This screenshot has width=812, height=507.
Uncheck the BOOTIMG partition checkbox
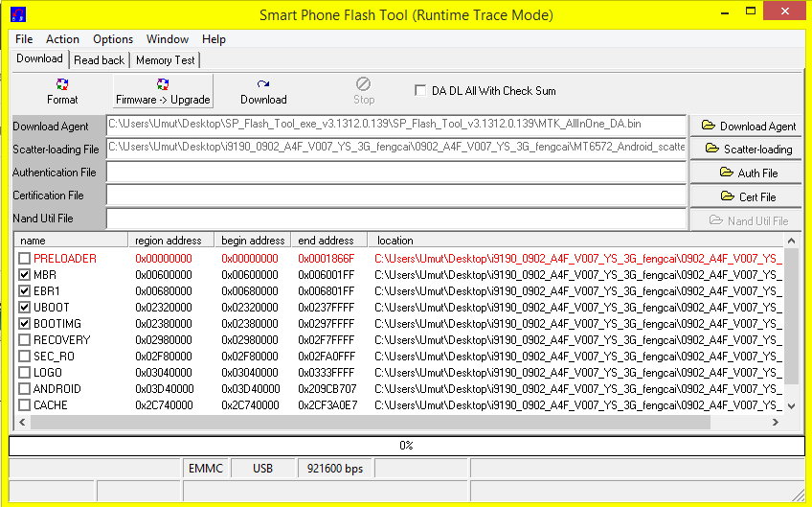pyautogui.click(x=25, y=324)
